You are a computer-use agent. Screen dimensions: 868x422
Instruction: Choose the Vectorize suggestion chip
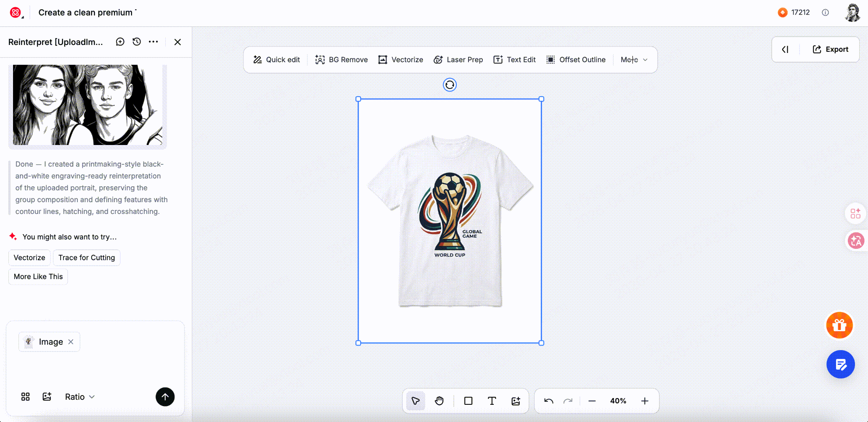click(x=29, y=258)
